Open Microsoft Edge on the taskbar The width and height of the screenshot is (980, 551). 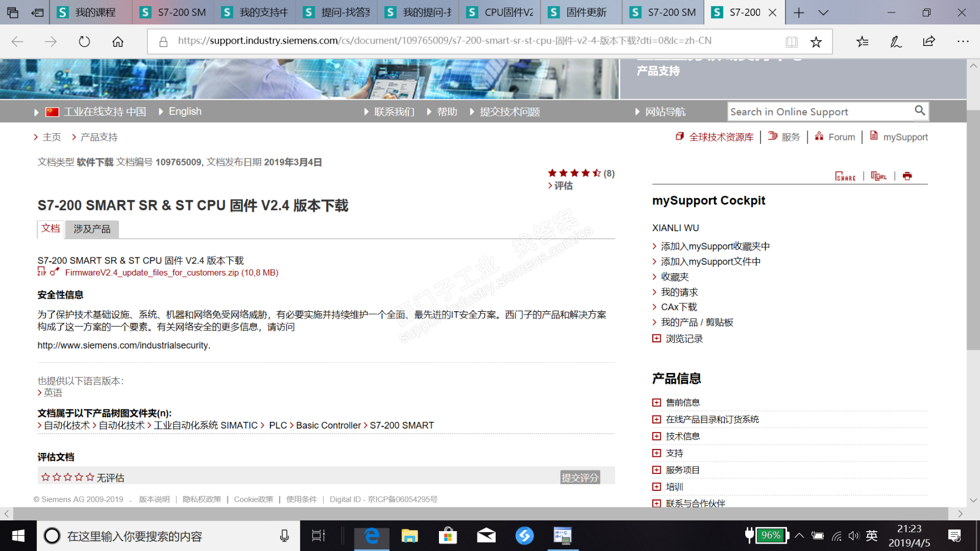372,536
